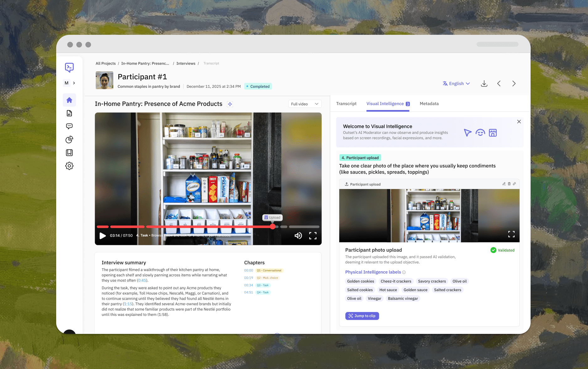Navigate to All Projects via breadcrumb
The width and height of the screenshot is (588, 369).
(105, 63)
